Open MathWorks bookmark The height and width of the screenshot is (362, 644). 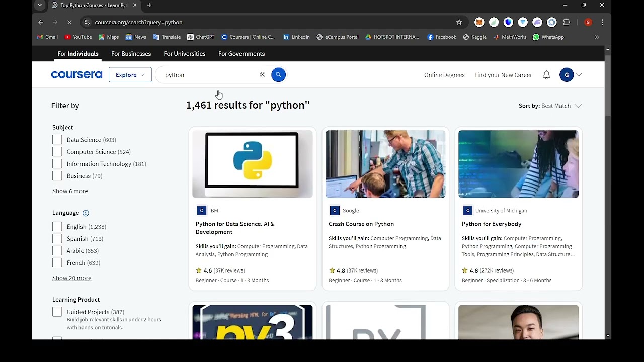509,37
